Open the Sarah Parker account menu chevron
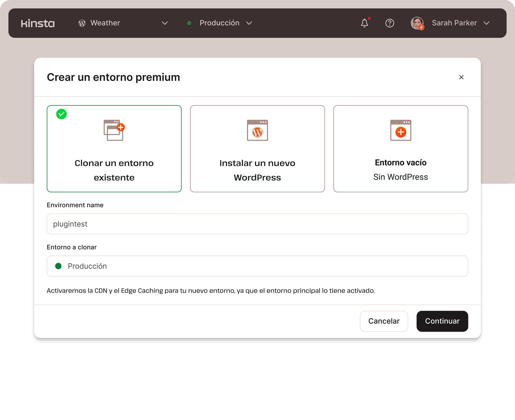This screenshot has width=515, height=420. pos(486,23)
